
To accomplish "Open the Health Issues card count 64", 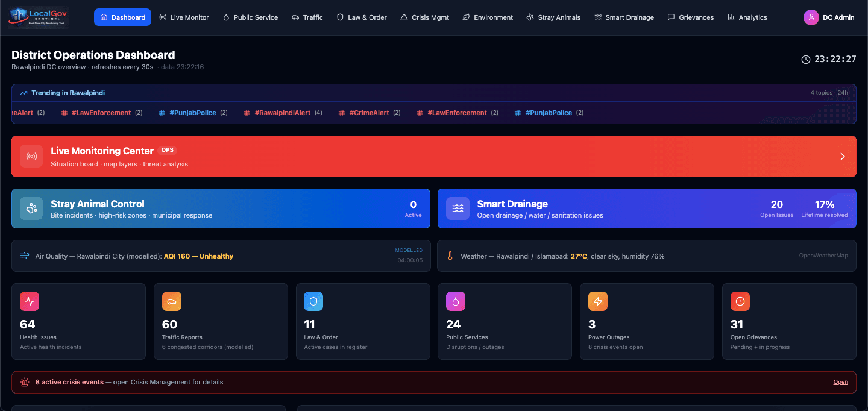I will tap(28, 324).
